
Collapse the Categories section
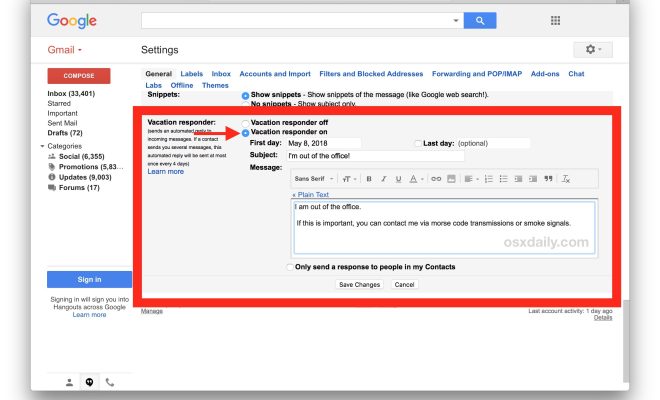(x=42, y=147)
